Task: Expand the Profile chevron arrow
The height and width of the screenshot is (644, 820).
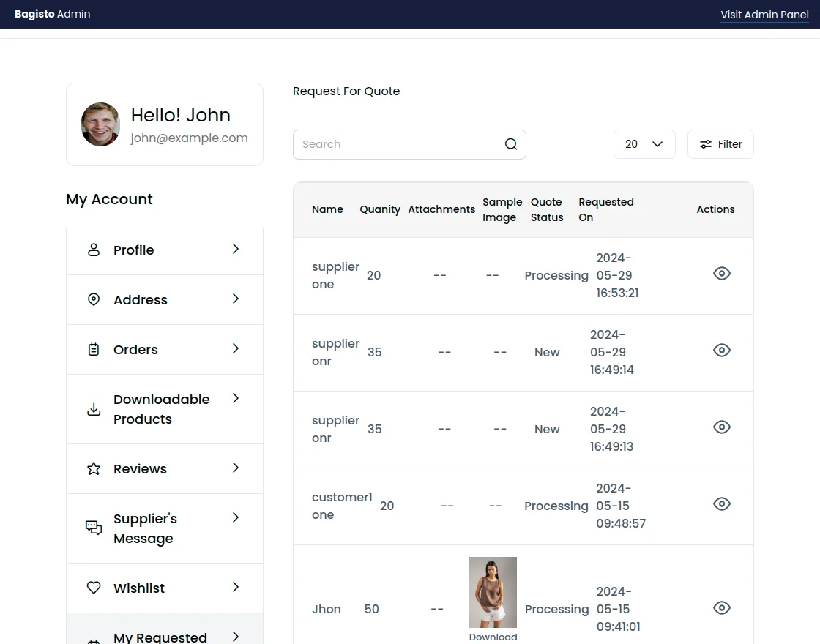Action: coord(236,249)
